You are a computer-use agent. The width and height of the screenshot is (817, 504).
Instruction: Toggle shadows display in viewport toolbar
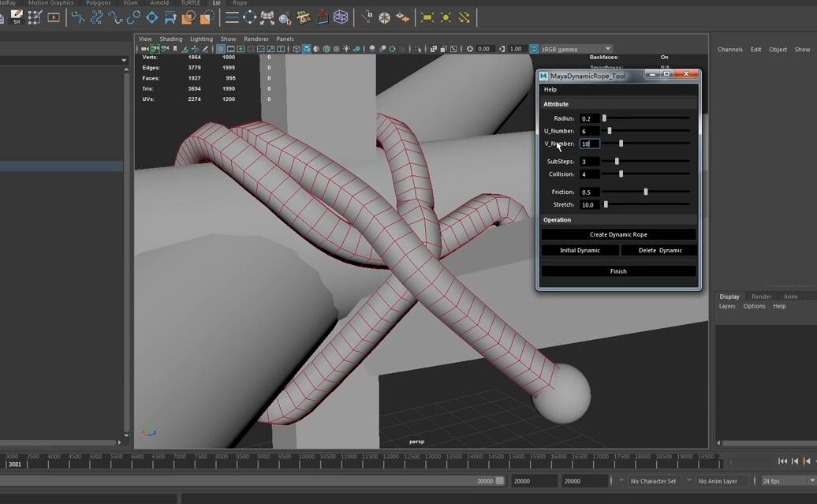[x=371, y=49]
